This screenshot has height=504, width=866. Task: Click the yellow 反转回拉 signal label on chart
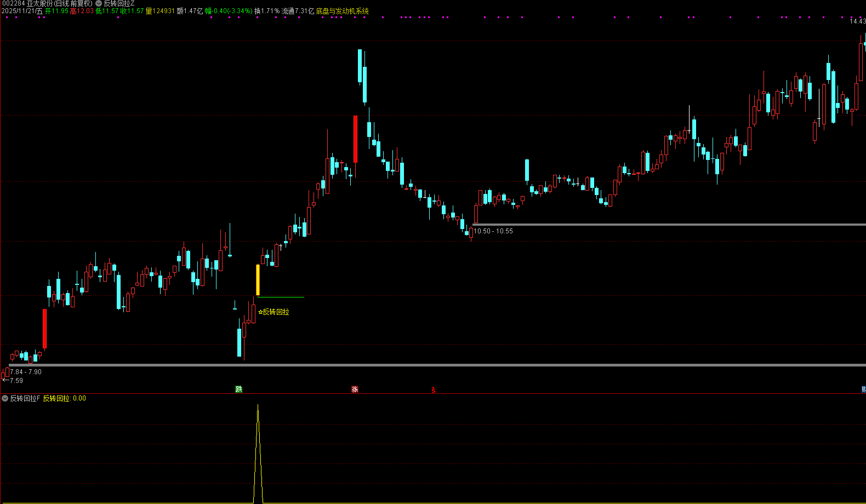coord(276,312)
